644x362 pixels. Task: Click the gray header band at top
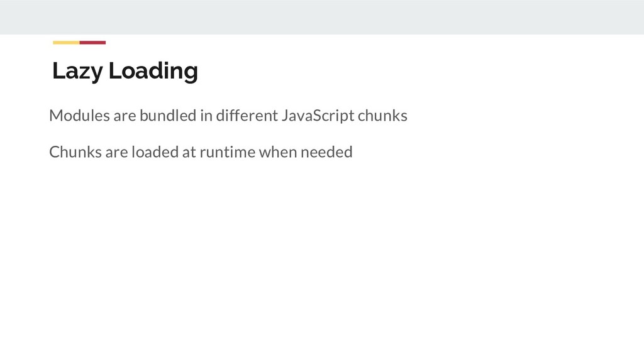pyautogui.click(x=322, y=17)
